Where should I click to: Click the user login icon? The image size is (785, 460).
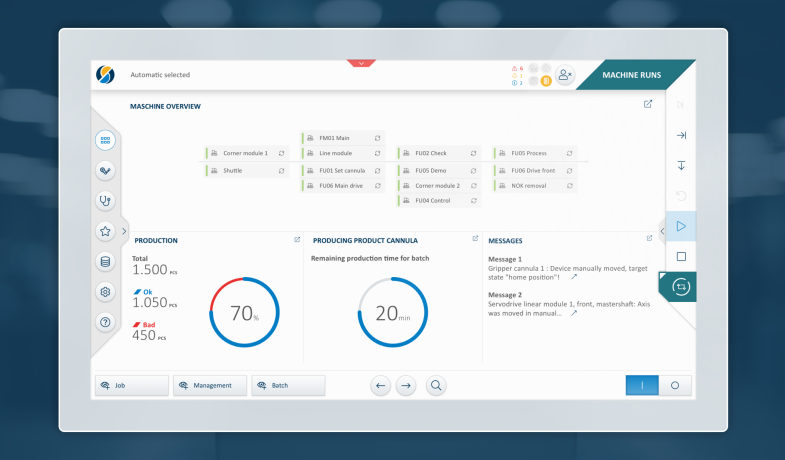point(565,75)
